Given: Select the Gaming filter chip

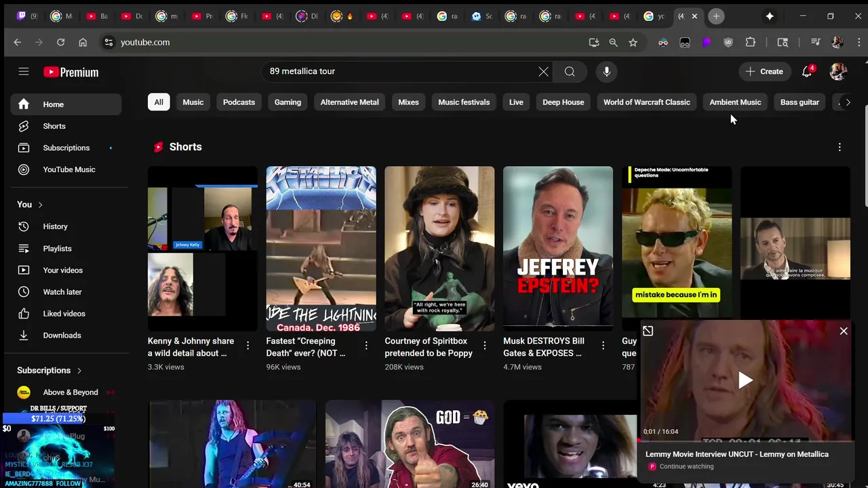Looking at the screenshot, I should click(288, 102).
